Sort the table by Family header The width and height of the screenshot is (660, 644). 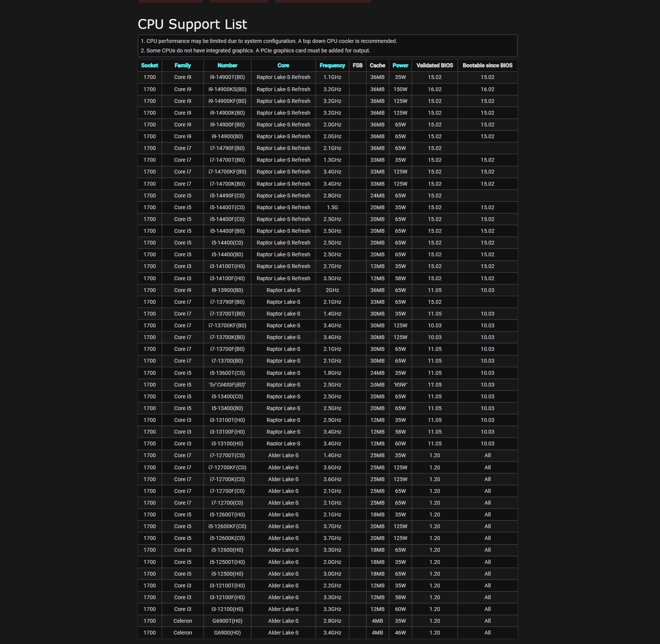click(x=182, y=65)
